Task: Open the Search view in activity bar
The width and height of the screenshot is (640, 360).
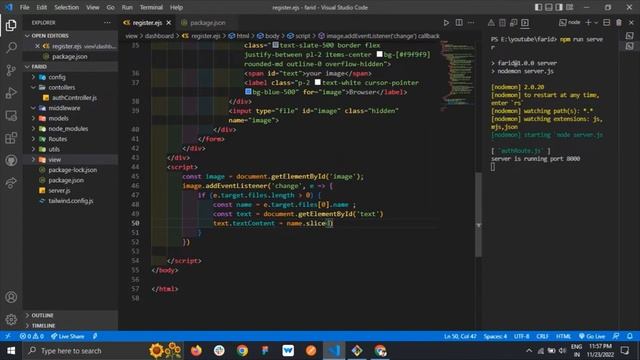Action: 11,47
